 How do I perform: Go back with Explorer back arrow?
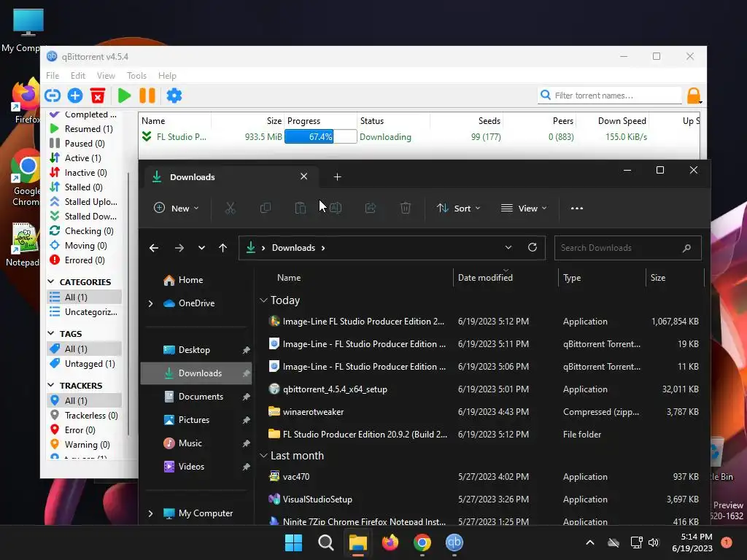coord(154,248)
